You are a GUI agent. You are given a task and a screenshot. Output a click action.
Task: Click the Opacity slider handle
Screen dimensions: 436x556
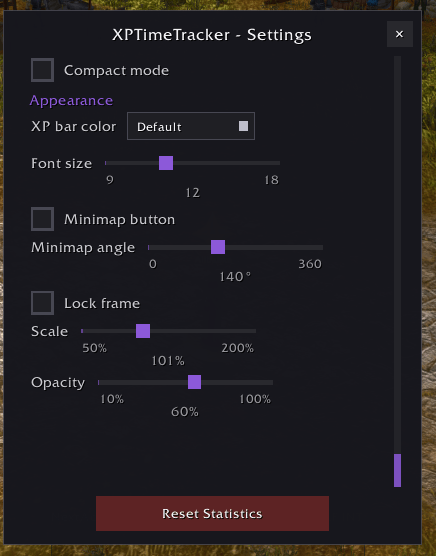194,382
